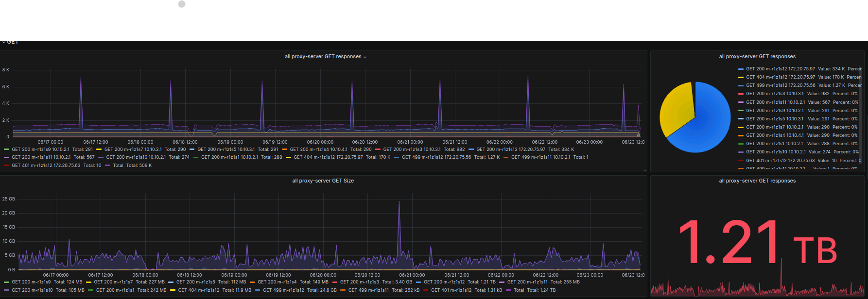Screen dimensions: 868x299
Task: Select pie legend entry 'GET 200 m-r1z1s9 Value: 291'
Action: pyautogui.click(x=798, y=111)
